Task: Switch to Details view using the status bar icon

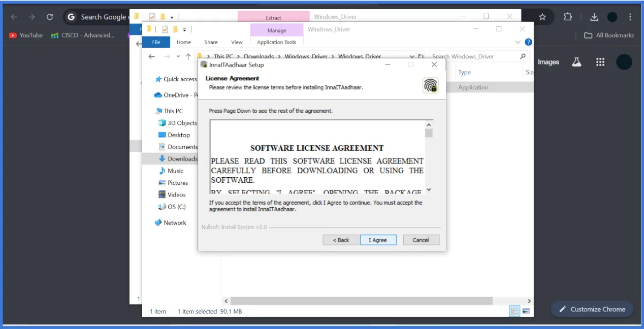Action: coord(515,311)
